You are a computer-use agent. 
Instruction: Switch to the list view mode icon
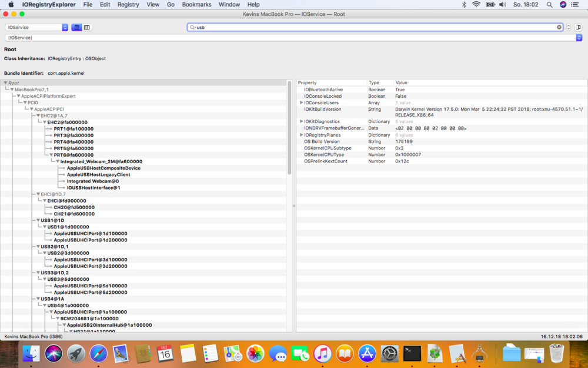(76, 27)
